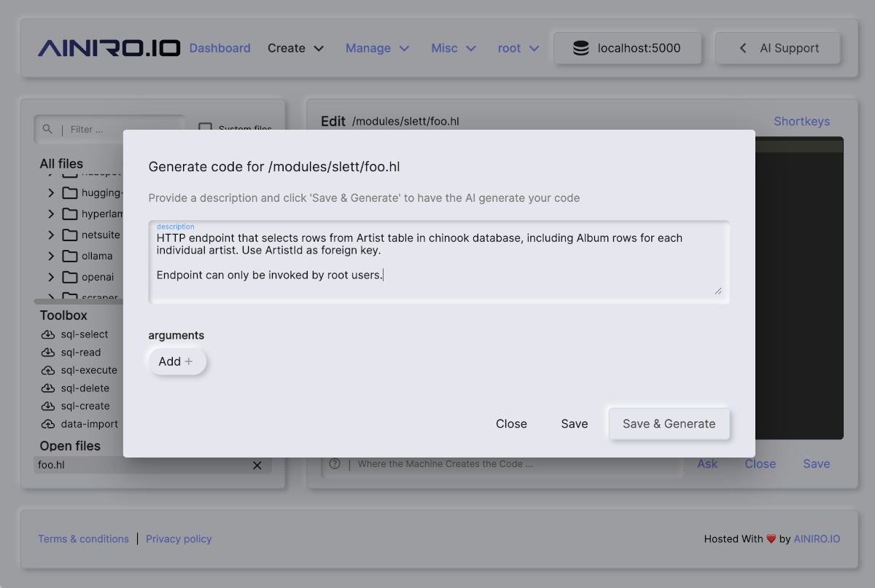The width and height of the screenshot is (875, 588).
Task: Click the editor Ask link
Action: tap(707, 464)
